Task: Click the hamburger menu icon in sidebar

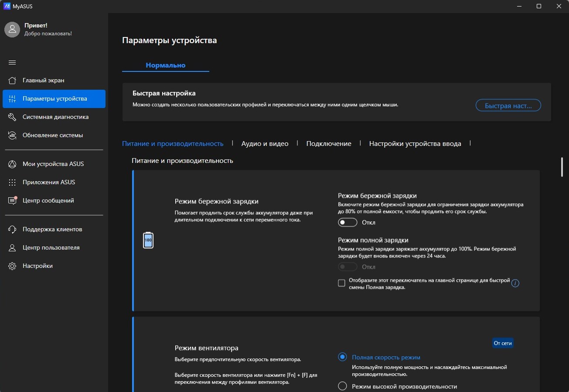Action: point(12,62)
